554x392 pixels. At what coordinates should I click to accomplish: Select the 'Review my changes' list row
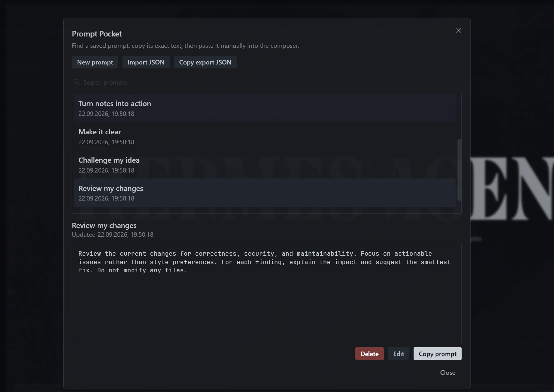pyautogui.click(x=265, y=193)
